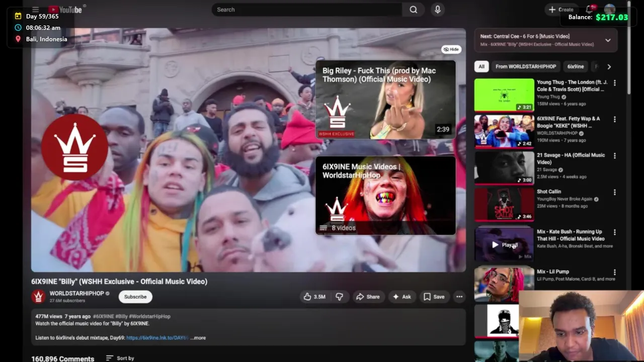
Task: Expand the Next: Central Cee queue panel
Action: click(x=608, y=40)
